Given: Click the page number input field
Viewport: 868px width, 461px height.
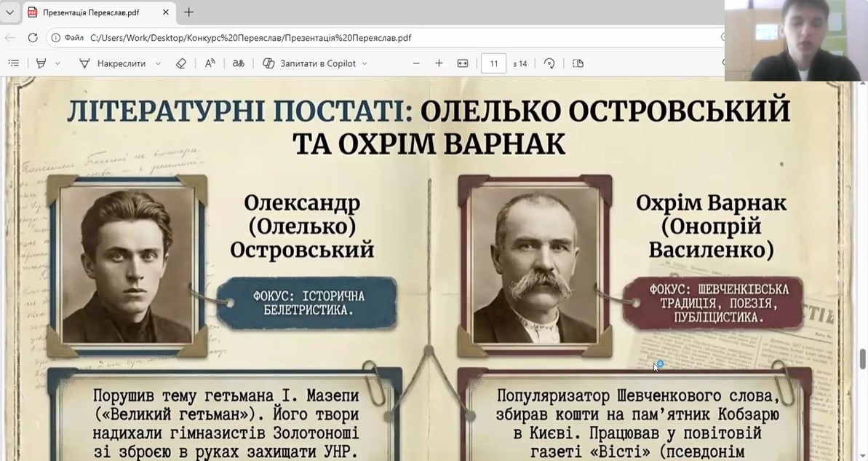Looking at the screenshot, I should point(493,63).
